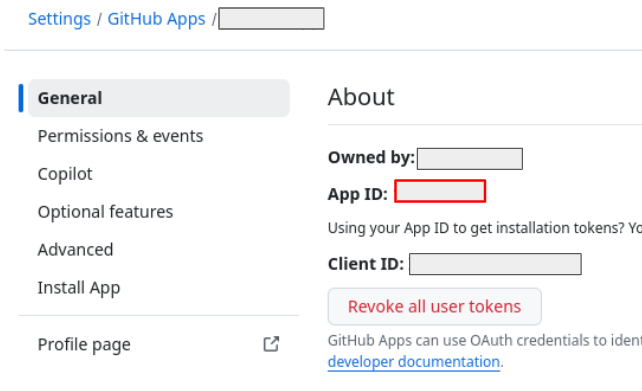The width and height of the screenshot is (642, 391).
Task: Click the Owned by label
Action: [x=371, y=158]
